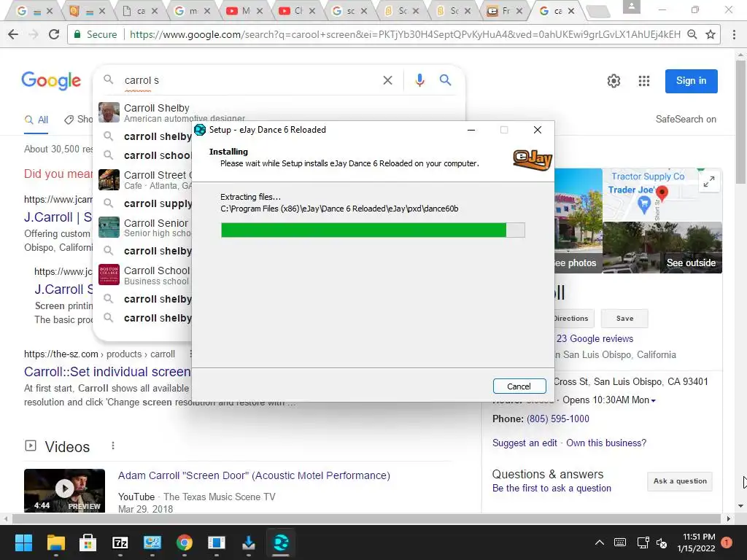Click the Suggest an edit link
Screen dimensions: 747x560
[525, 443]
